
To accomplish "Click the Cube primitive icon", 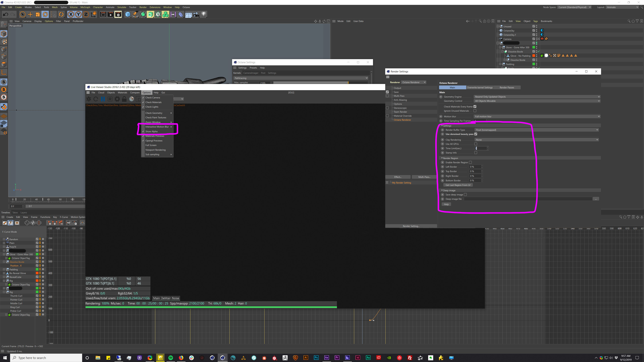I will [x=128, y=14].
